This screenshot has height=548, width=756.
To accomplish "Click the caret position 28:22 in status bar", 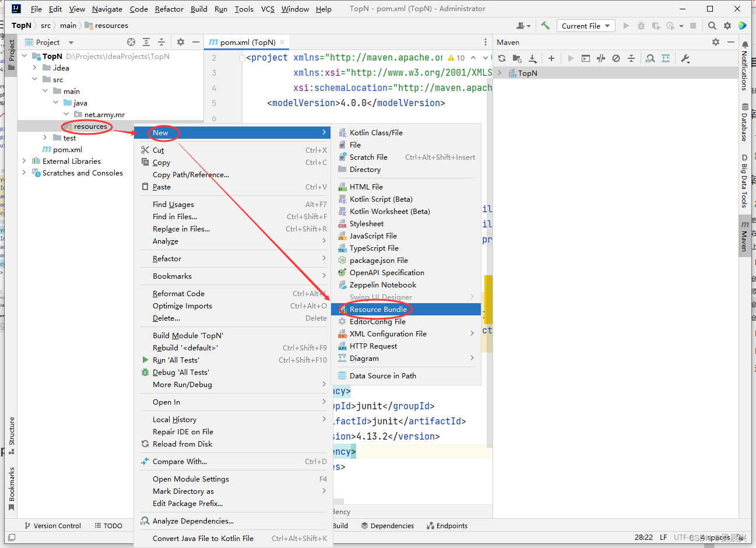I will (644, 538).
